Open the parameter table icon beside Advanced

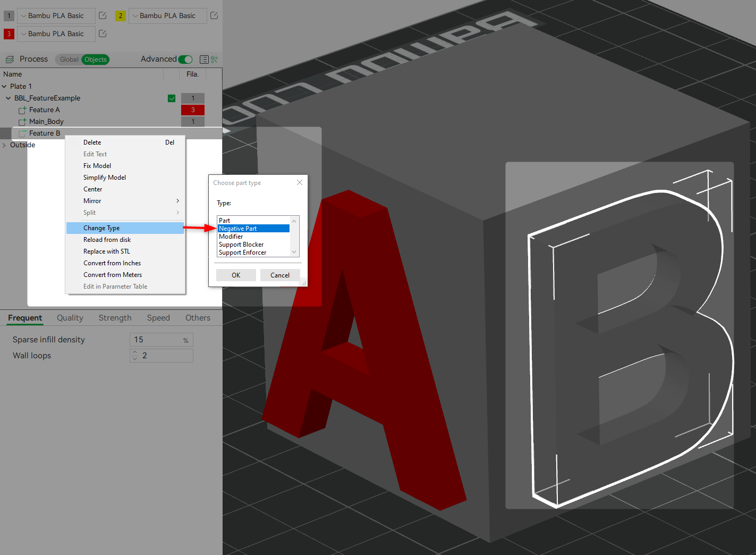205,59
